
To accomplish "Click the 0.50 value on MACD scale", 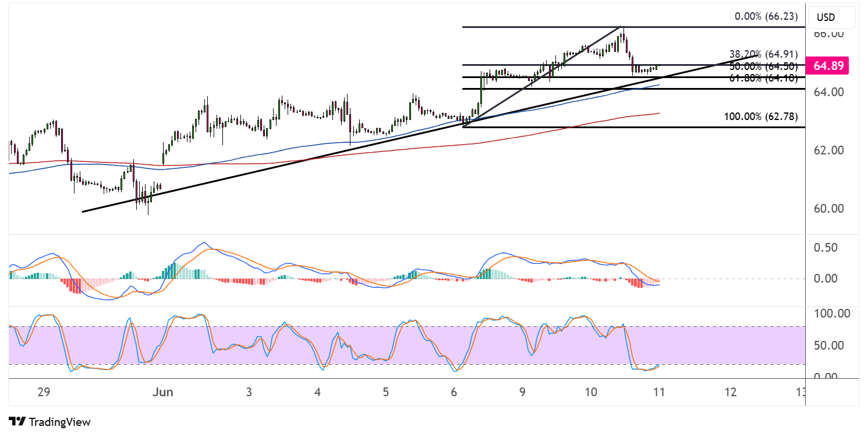I will 827,248.
